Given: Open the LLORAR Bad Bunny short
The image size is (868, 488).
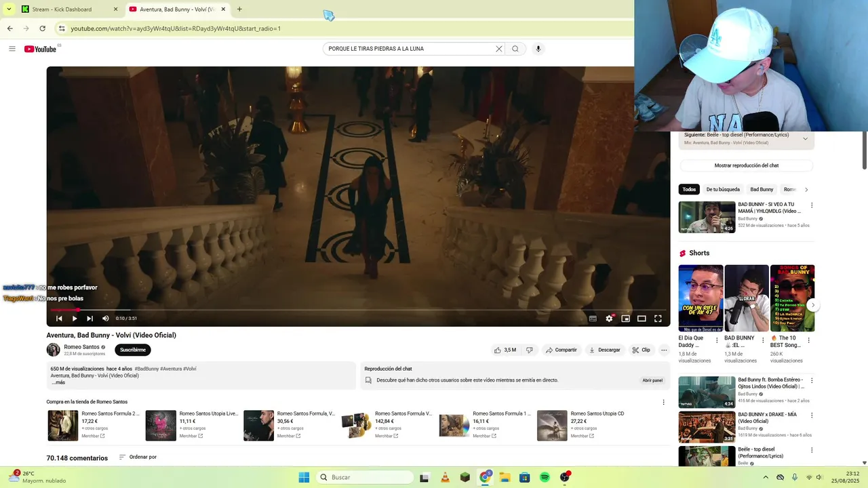Looking at the screenshot, I should [x=747, y=298].
